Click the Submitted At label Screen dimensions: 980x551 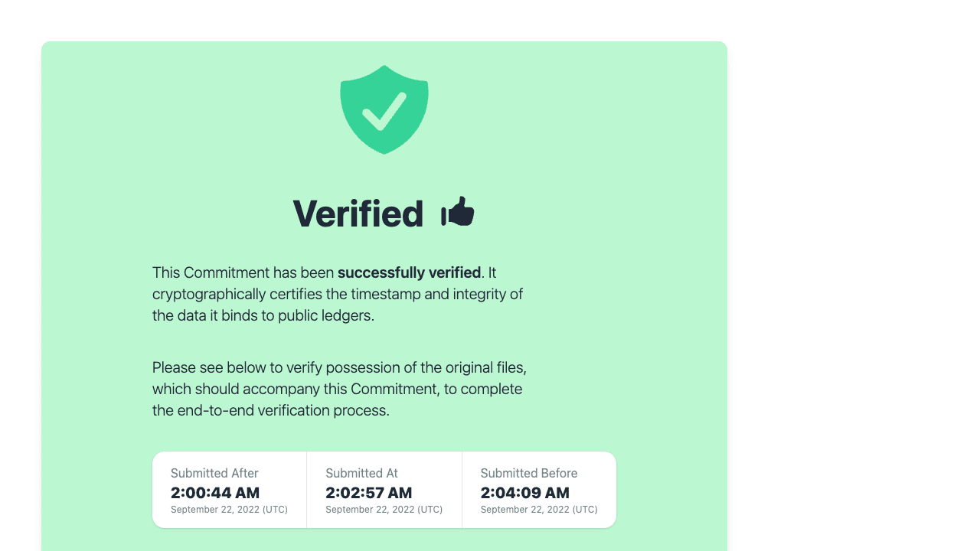tap(361, 473)
